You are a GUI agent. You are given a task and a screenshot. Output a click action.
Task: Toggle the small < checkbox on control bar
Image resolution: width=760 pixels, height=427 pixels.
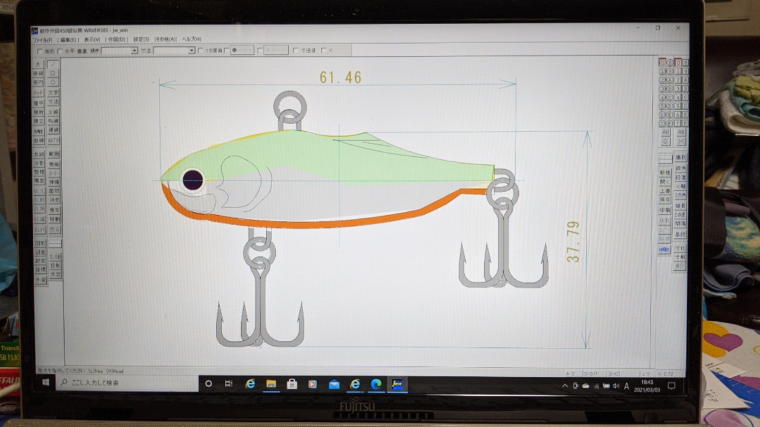click(x=324, y=50)
